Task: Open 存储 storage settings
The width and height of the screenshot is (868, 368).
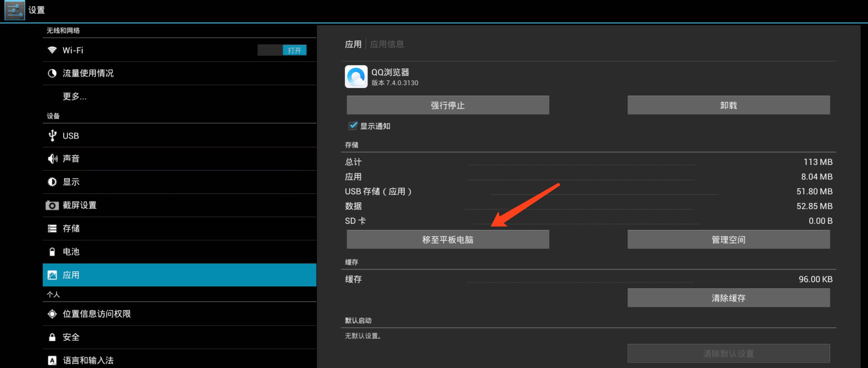Action: tap(179, 228)
